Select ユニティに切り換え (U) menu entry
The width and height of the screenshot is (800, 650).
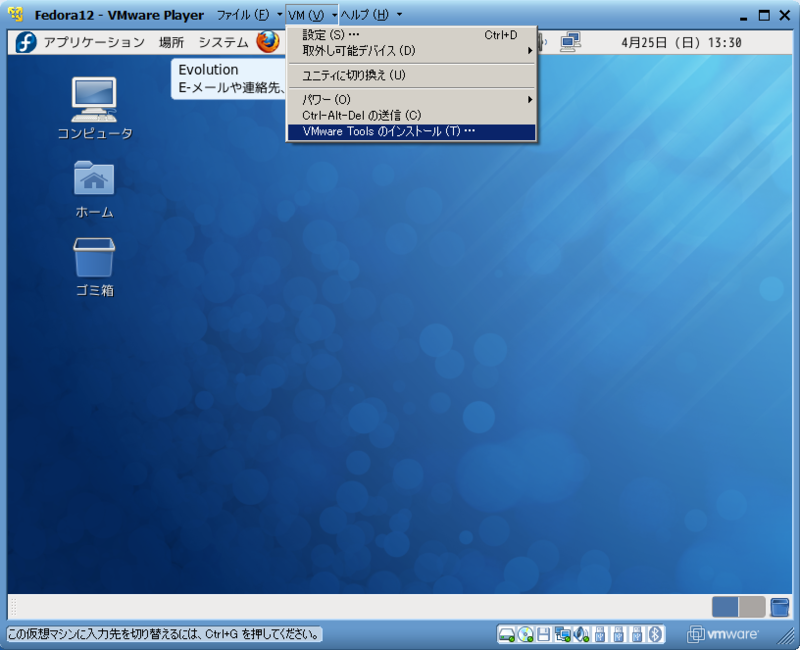point(411,76)
